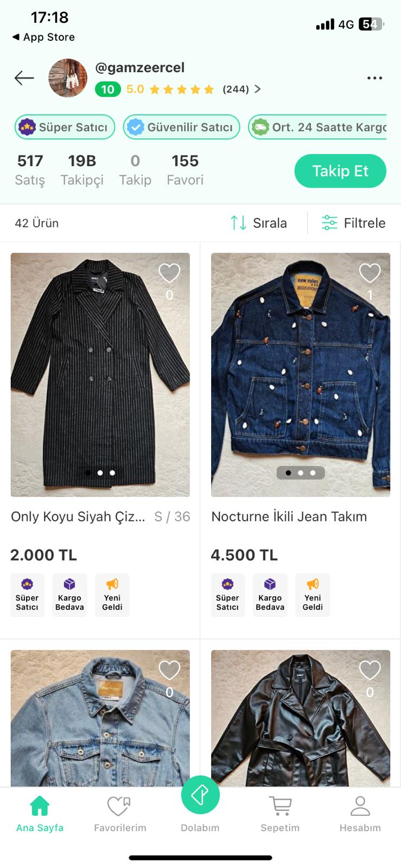Screen dimensions: 401x868
Task: Tap the Süper Satıcı badge
Action: click(x=65, y=127)
